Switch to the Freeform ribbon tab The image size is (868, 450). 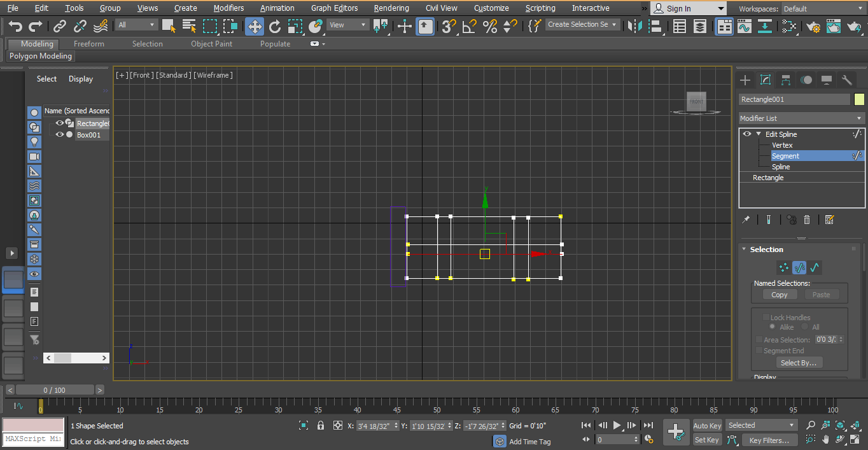88,43
